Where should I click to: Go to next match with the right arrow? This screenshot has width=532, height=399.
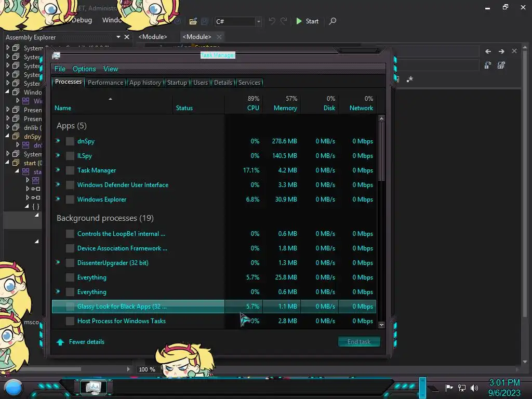[501, 51]
